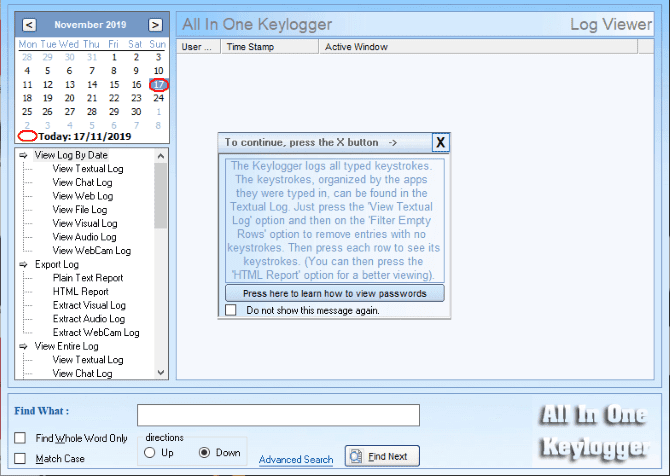This screenshot has height=476, width=670.
Task: Choose Plain Text Report export
Action: click(x=88, y=278)
